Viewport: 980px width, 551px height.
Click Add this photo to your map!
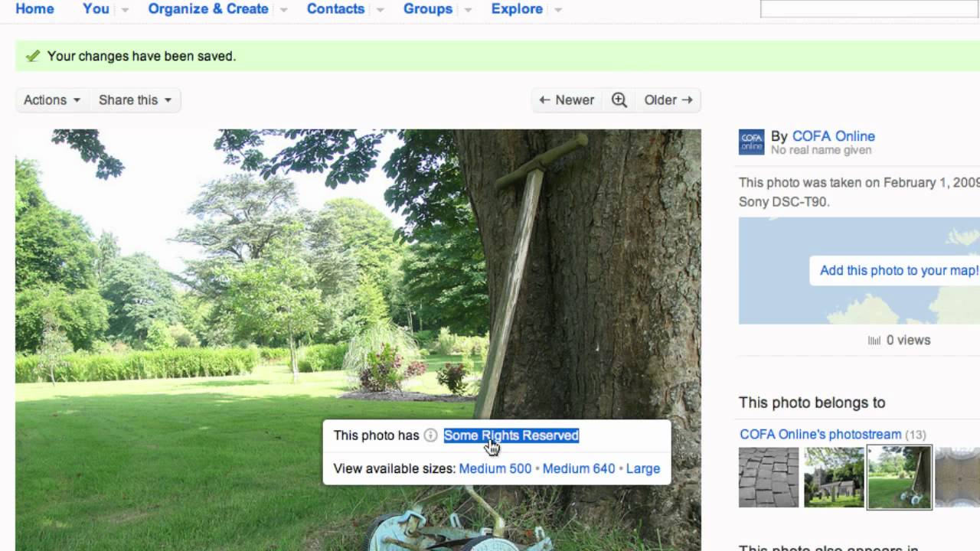[899, 270]
